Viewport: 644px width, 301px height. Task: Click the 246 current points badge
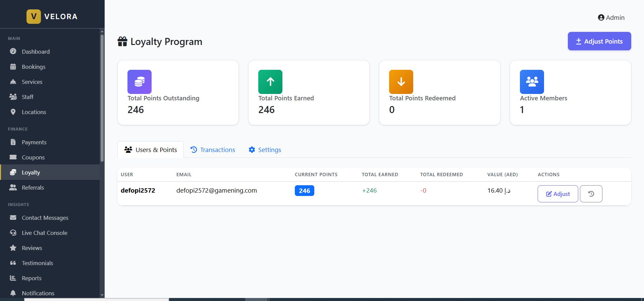click(304, 191)
